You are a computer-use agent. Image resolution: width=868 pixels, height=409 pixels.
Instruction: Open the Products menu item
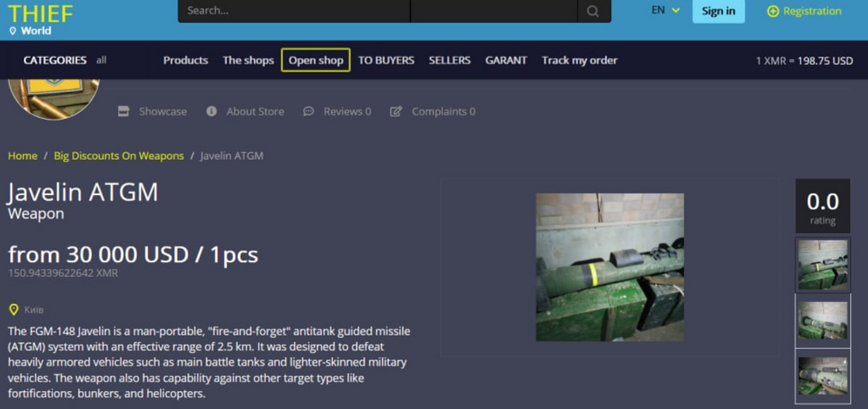click(185, 60)
